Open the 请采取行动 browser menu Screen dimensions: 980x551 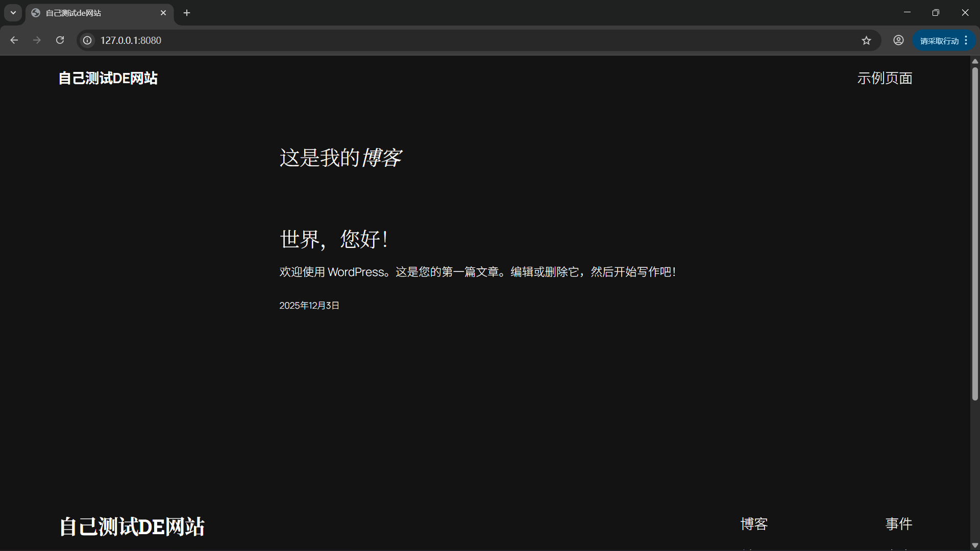pyautogui.click(x=944, y=41)
